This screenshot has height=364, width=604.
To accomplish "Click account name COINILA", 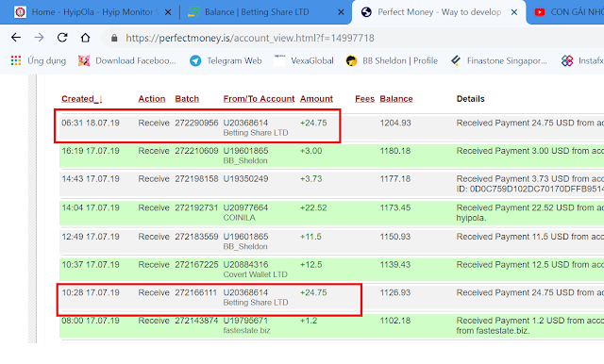I will click(x=239, y=218).
